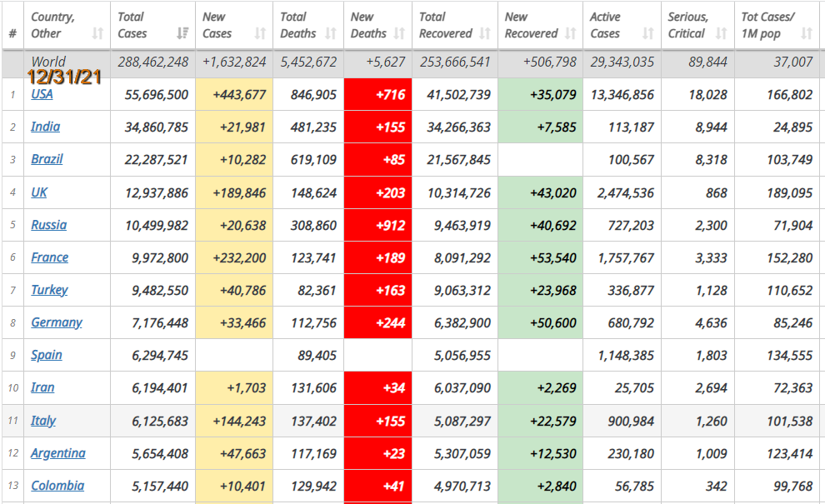The width and height of the screenshot is (825, 504).
Task: Open the USA country link
Action: tap(42, 94)
